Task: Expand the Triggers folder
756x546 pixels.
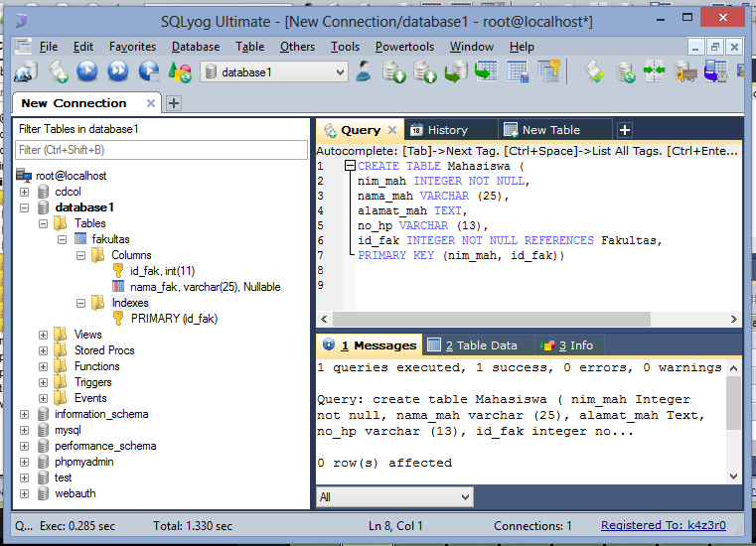Action: pos(44,382)
